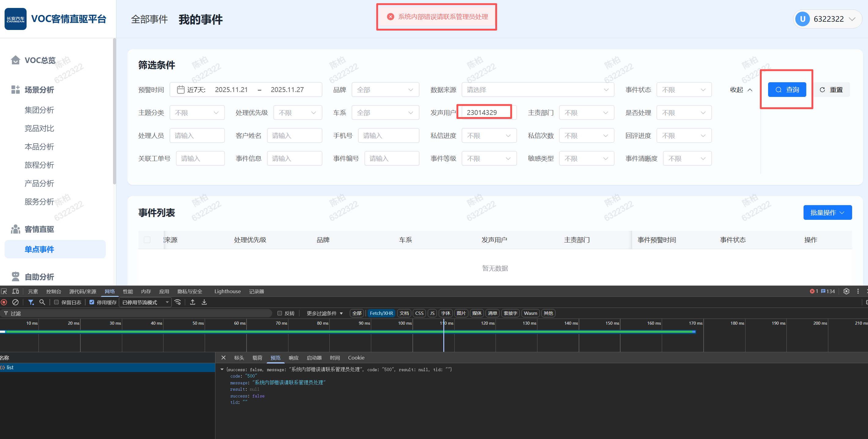Toggle the device toolbar icon in DevTools
The height and width of the screenshot is (439, 868).
[16, 291]
